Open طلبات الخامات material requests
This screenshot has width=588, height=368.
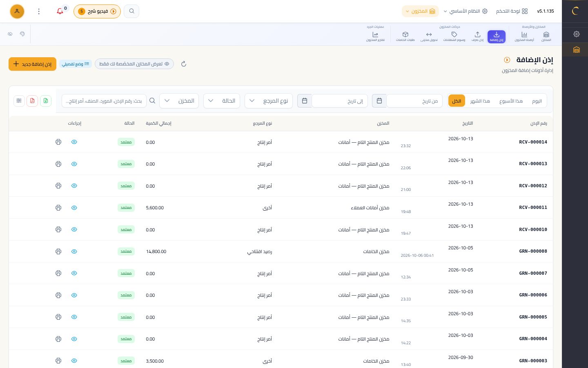coord(405,36)
